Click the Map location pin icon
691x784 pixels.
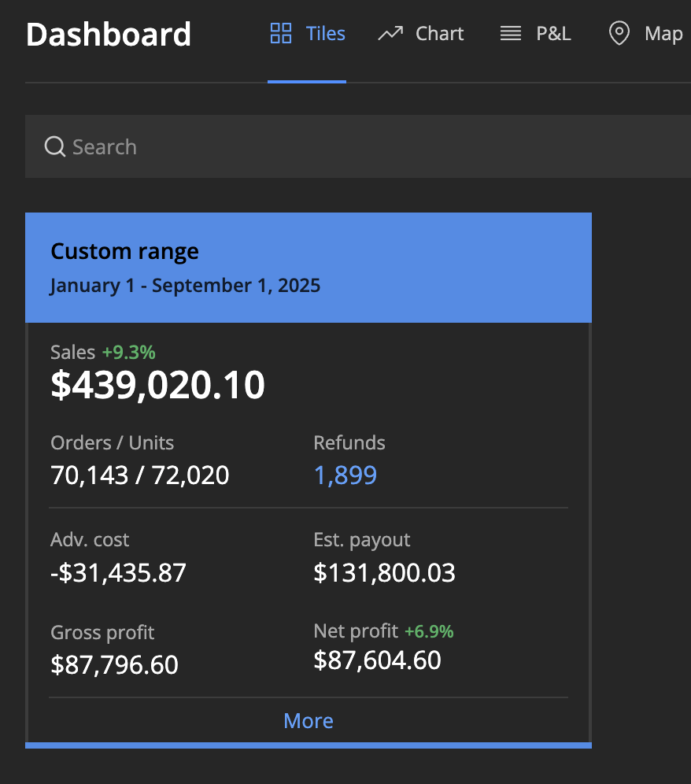(619, 34)
